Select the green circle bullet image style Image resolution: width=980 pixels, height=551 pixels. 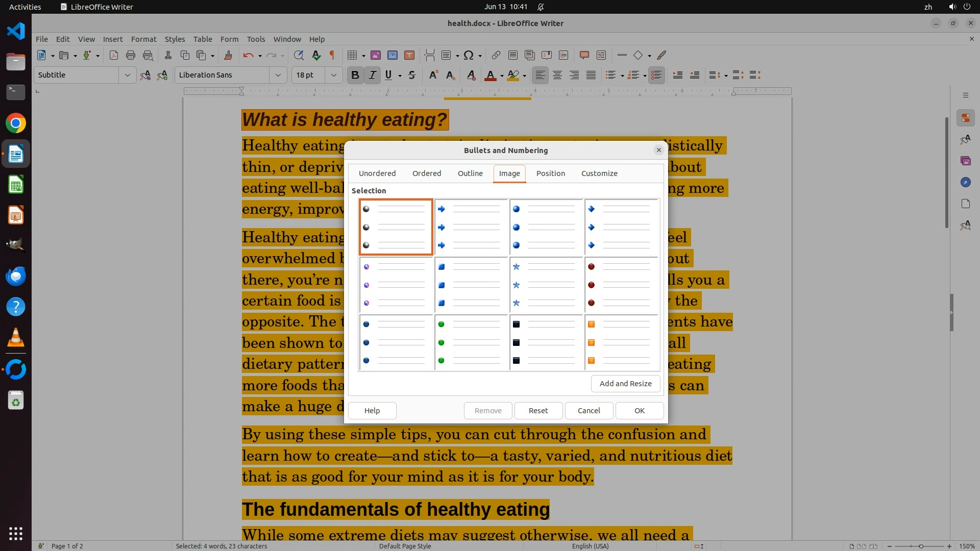click(471, 342)
